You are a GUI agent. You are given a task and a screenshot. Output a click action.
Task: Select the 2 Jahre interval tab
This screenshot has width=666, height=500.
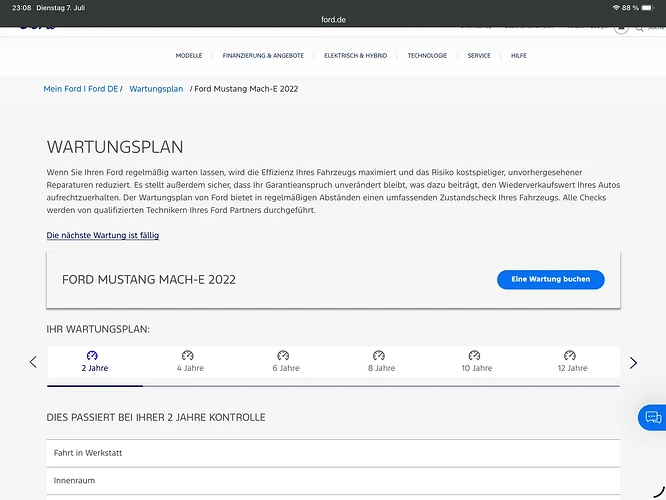[x=95, y=362]
